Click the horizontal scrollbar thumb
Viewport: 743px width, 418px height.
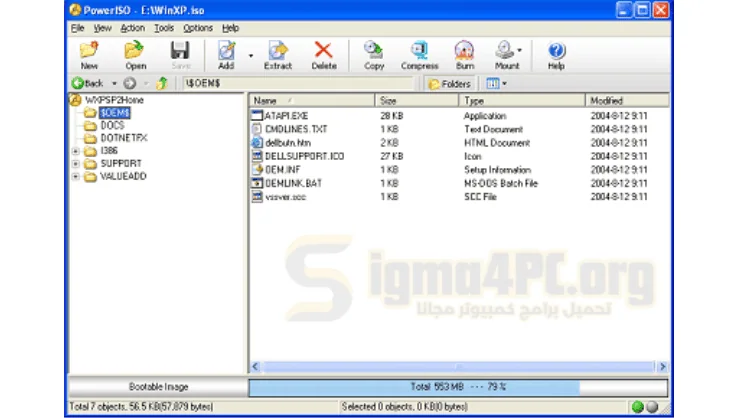click(x=458, y=366)
